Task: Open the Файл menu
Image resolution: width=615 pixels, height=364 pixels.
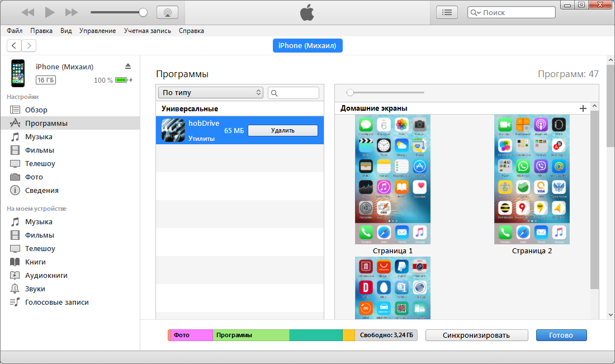Action: point(15,31)
